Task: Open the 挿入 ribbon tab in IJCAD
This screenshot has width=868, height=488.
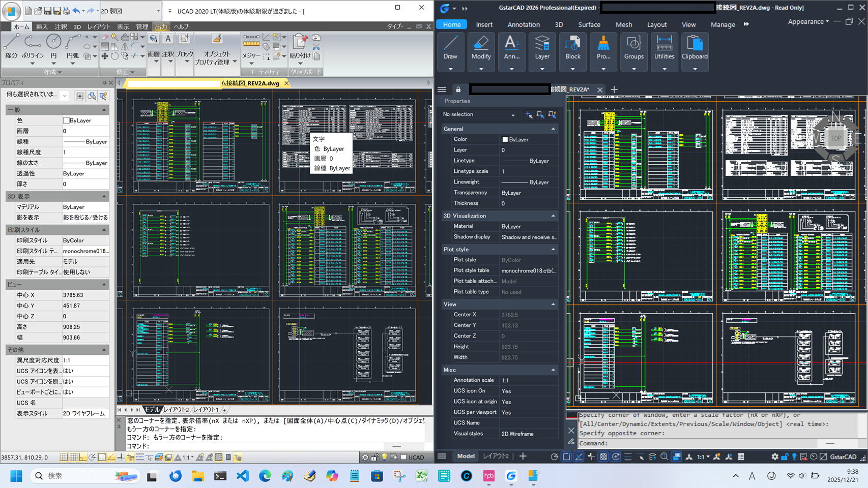Action: click(x=41, y=27)
